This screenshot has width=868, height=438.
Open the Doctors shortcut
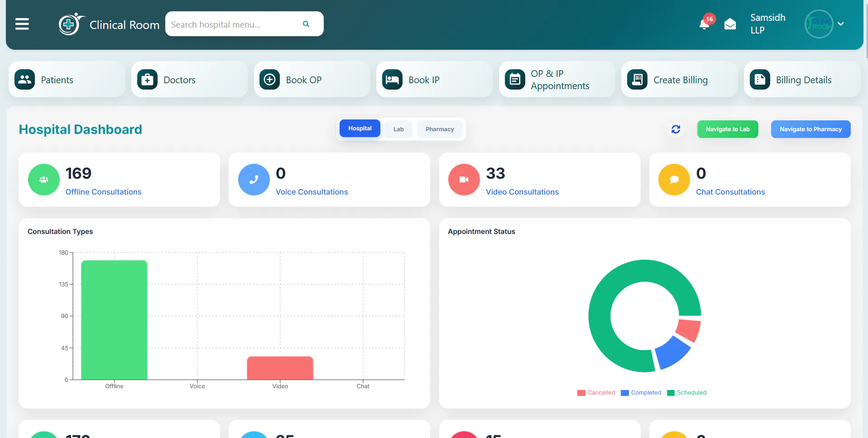tap(190, 80)
